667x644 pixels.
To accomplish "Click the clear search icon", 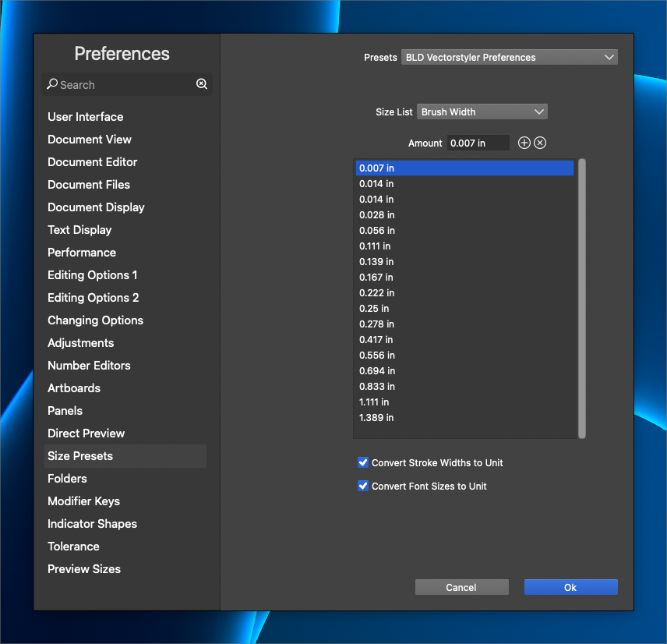I will pos(202,84).
